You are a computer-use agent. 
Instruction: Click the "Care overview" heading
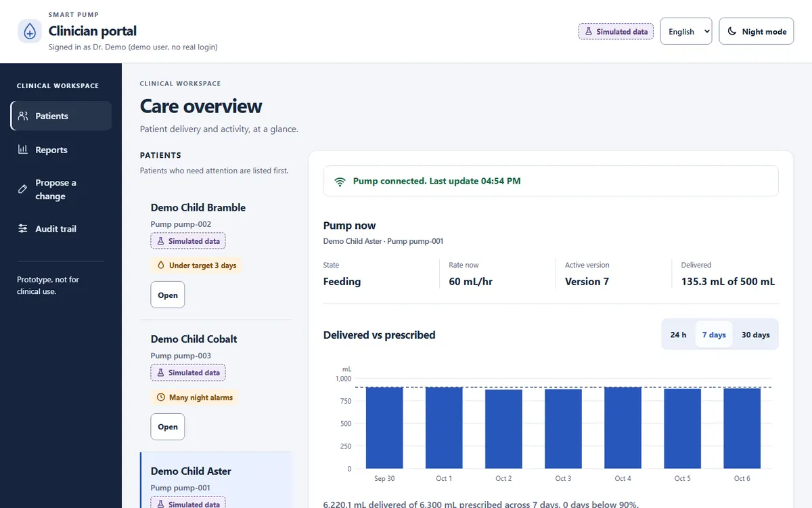[x=201, y=106]
